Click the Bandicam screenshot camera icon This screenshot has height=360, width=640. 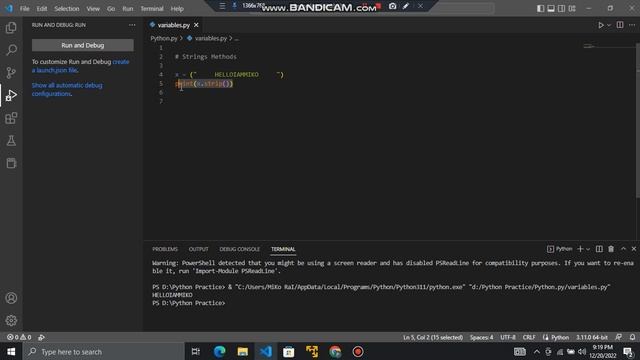392,6
